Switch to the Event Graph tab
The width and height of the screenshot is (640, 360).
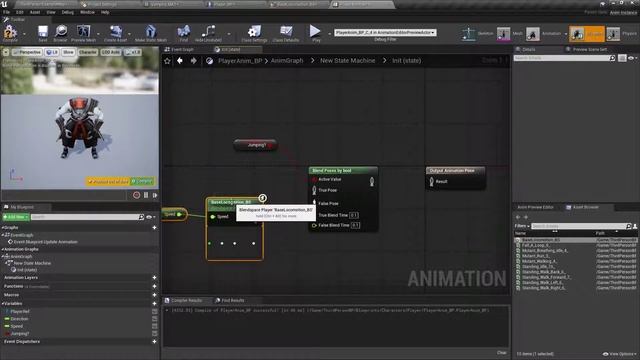click(x=180, y=49)
